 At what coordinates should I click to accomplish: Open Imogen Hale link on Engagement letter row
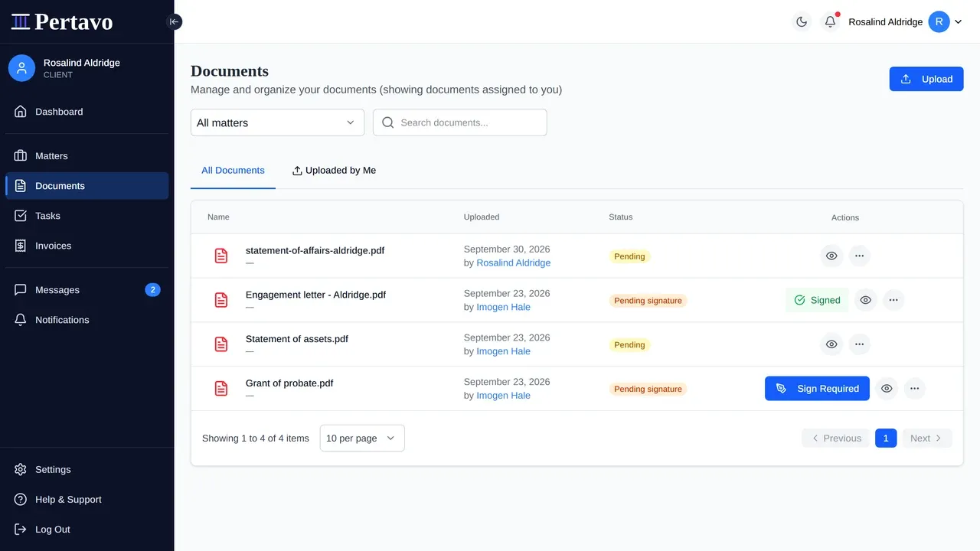tap(503, 307)
